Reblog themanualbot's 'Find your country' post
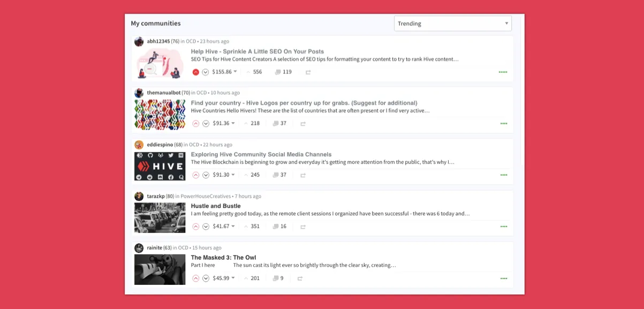The image size is (644, 309). tap(303, 124)
